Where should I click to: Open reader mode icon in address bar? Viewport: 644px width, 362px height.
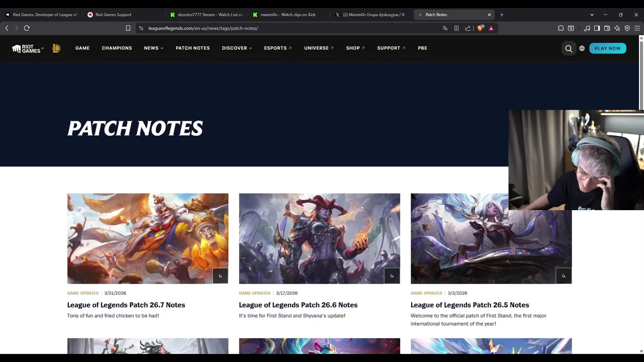click(456, 28)
